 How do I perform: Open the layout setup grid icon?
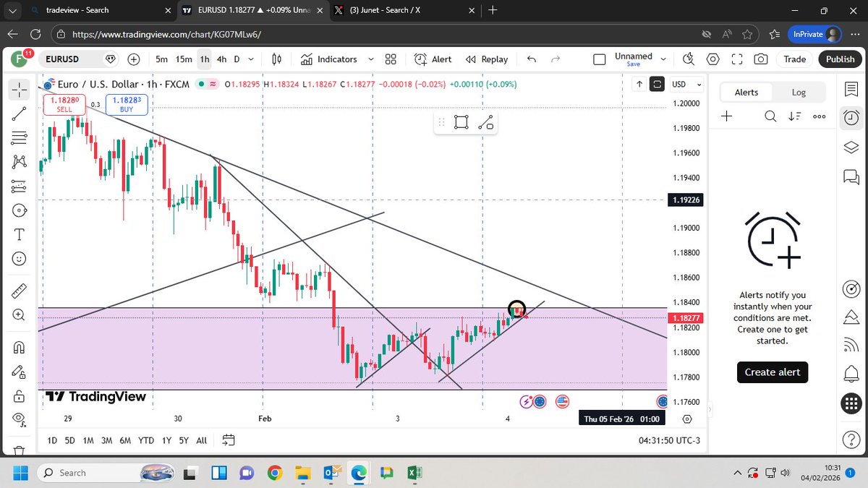click(x=391, y=59)
